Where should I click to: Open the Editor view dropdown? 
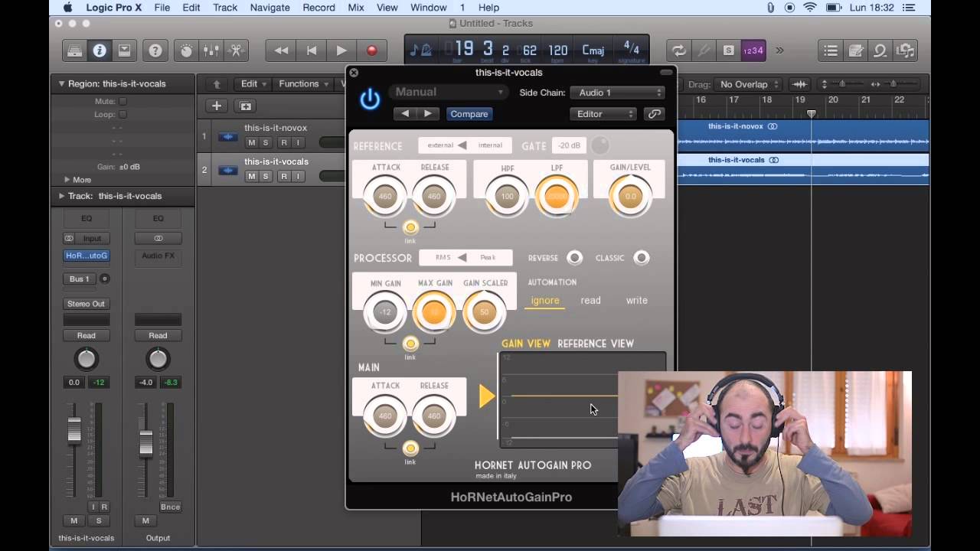603,114
